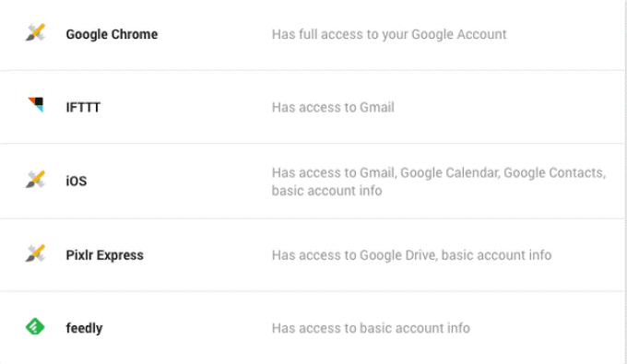
Task: Click 'basic account info' line under iOS
Action: (326, 191)
